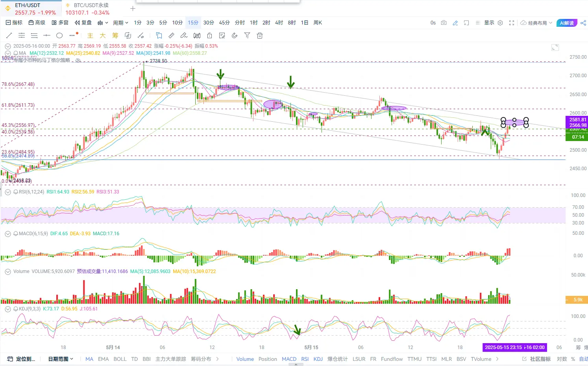The image size is (588, 366).
Task: Open chart settings hexagon gear icon
Action: 500,23
